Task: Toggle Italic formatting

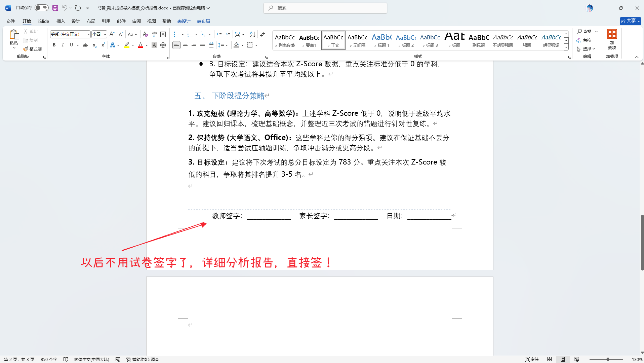Action: 63,45
